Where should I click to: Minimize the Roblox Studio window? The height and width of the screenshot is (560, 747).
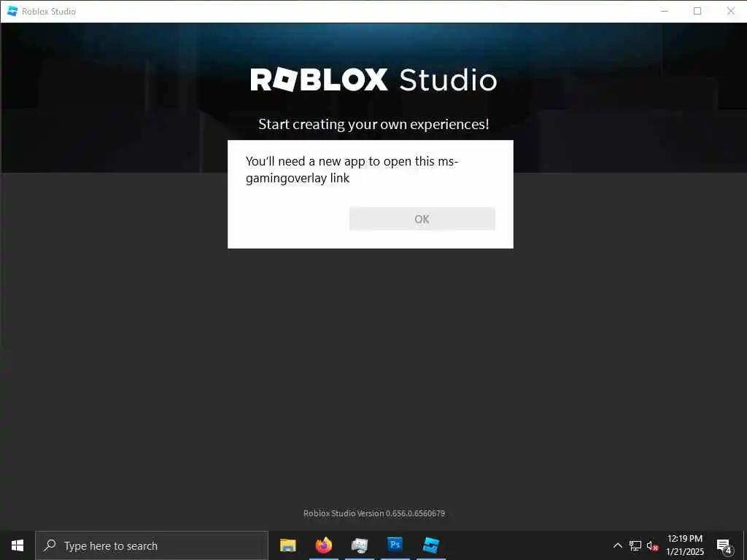pos(665,11)
